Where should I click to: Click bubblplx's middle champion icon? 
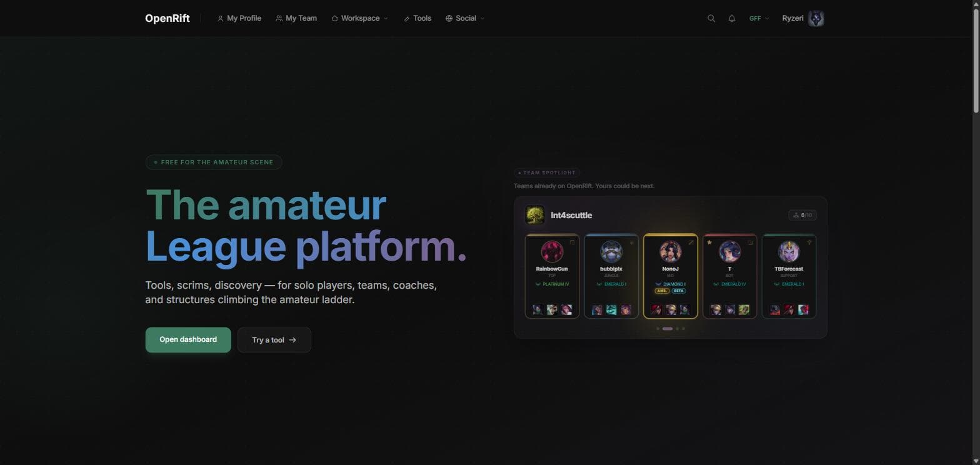pos(611,310)
